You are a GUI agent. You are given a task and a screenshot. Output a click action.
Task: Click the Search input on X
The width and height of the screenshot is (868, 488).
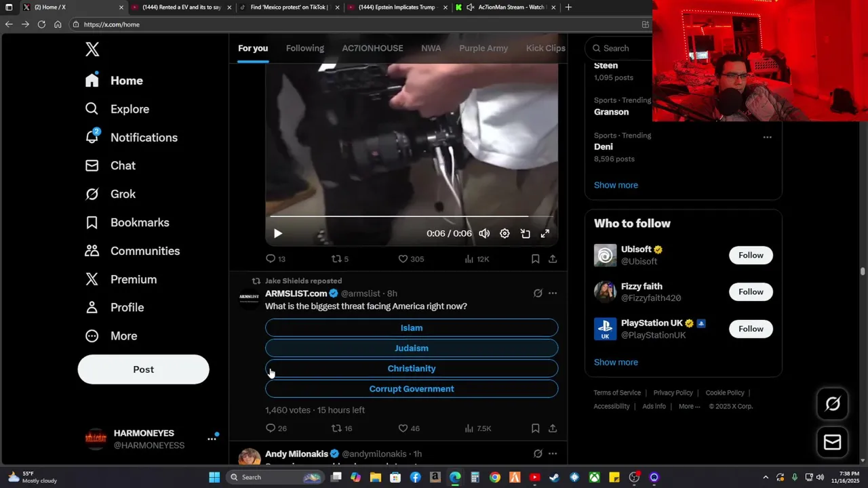tap(618, 48)
